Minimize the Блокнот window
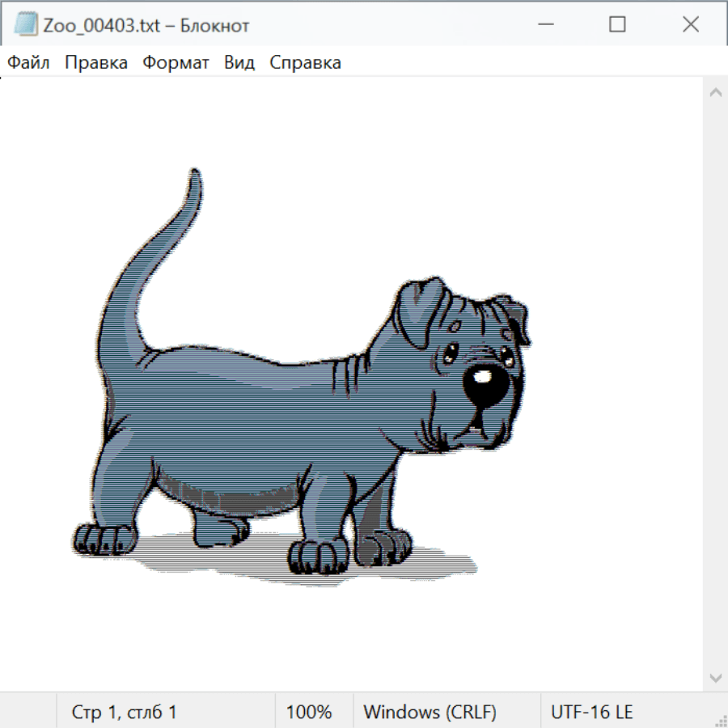Image resolution: width=728 pixels, height=728 pixels. coord(544,25)
